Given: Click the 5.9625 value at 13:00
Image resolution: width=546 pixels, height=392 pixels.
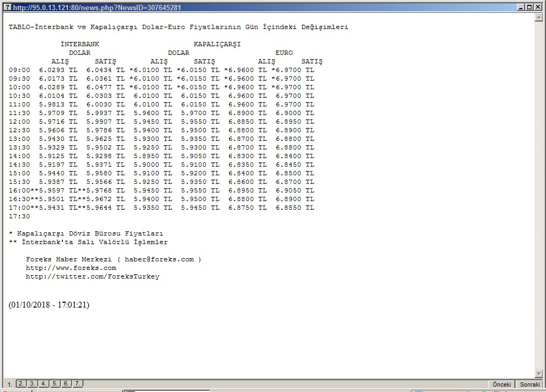Looking at the screenshot, I should point(99,139).
